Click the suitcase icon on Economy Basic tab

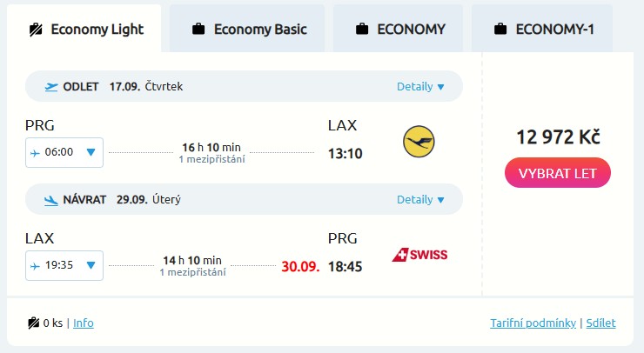198,29
